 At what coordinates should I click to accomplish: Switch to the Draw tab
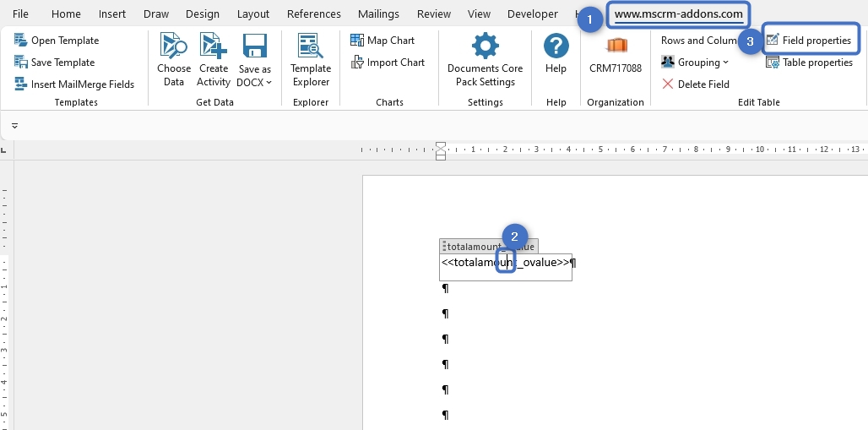pyautogui.click(x=156, y=14)
